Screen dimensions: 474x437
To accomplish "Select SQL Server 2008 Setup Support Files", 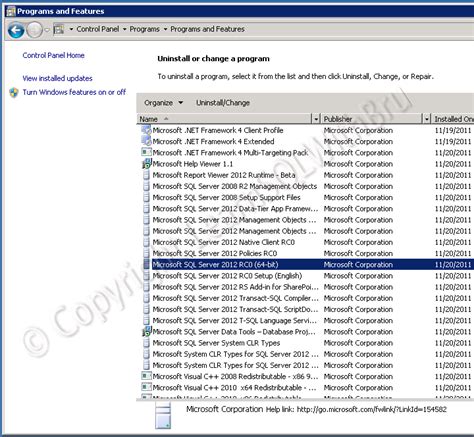I will [226, 197].
